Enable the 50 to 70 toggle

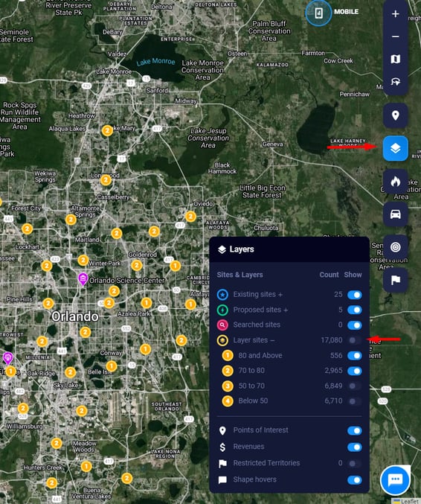click(355, 386)
